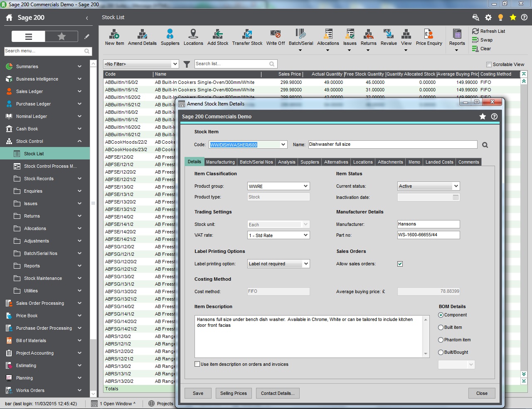
Task: Click inside the Search list field
Action: [x=233, y=64]
